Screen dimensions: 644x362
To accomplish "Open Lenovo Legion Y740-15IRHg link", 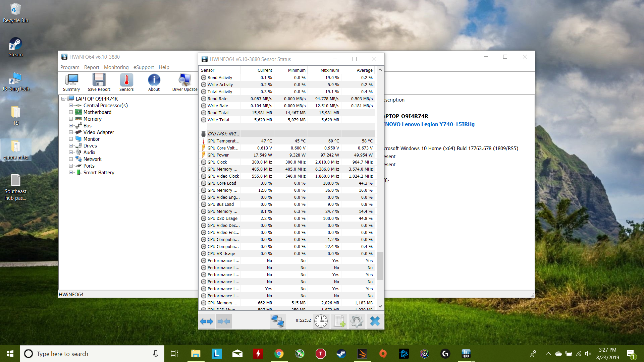I will click(x=430, y=124).
